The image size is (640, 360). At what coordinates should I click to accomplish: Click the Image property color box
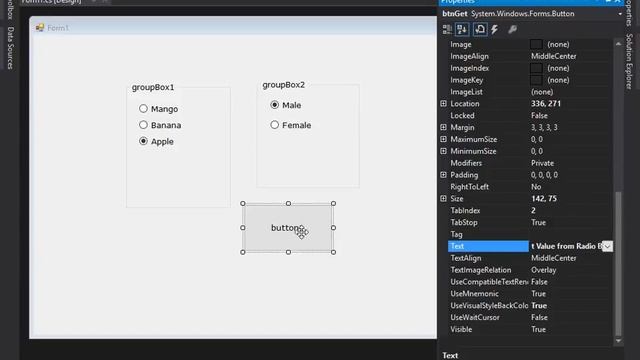pos(536,44)
